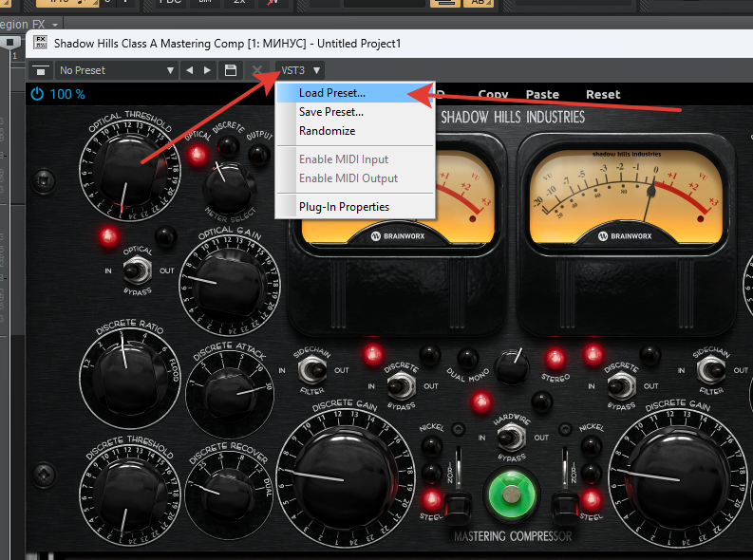
Task: Open the No Preset dropdown
Action: click(x=116, y=70)
